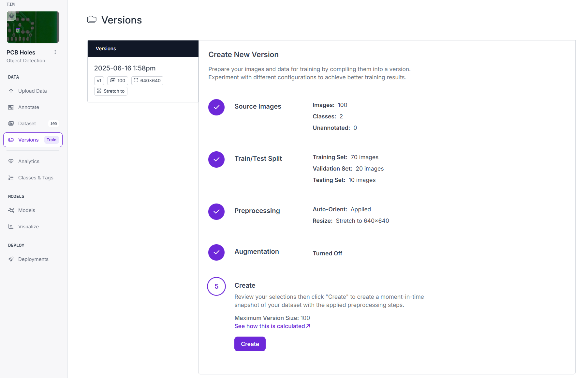
Task: Open the Augmentation step checkmark
Action: 216,252
